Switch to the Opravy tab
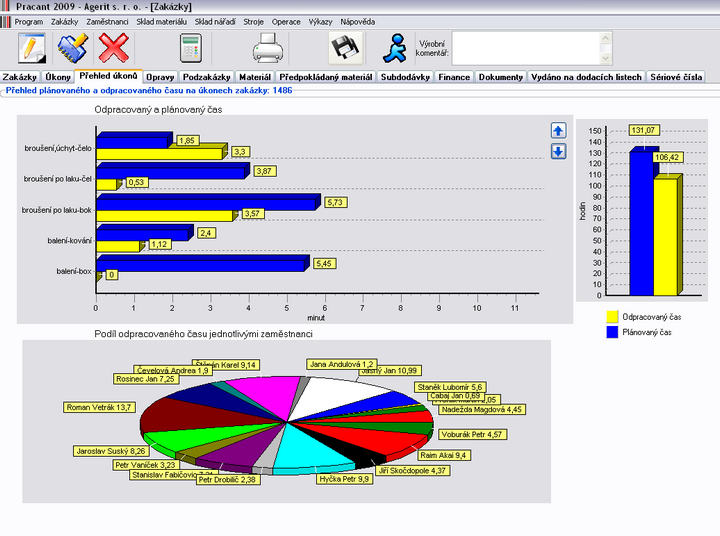720x536 pixels. coord(160,77)
